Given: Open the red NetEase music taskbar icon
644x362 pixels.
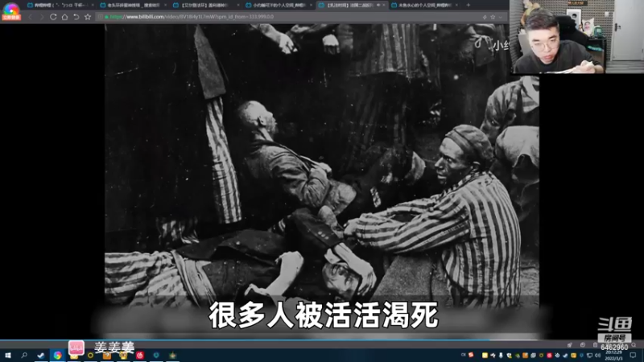Looking at the screenshot, I should click(139, 355).
